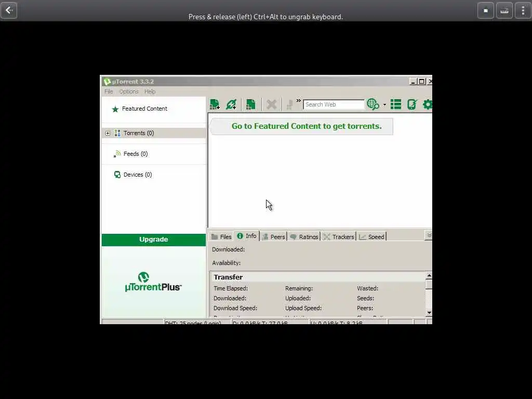Click the Remaining label

click(299, 288)
